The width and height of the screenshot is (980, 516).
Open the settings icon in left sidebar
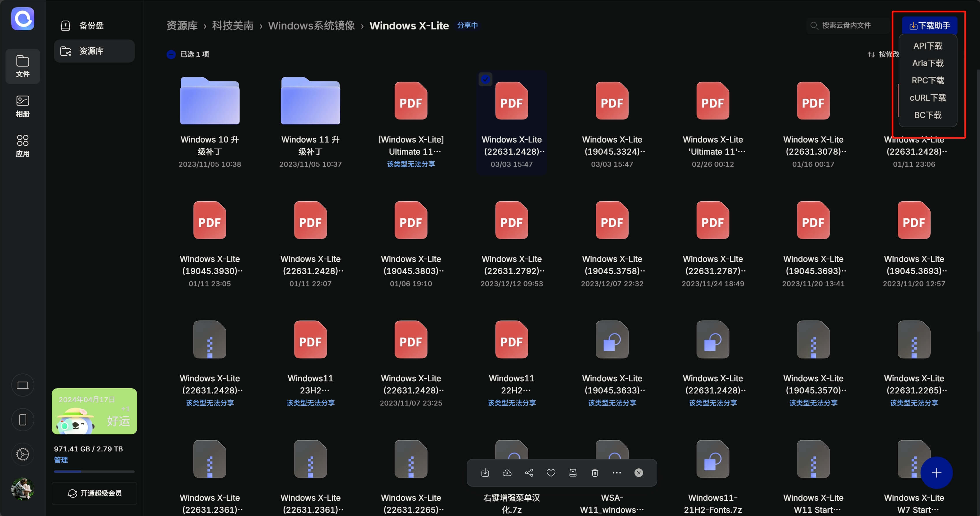click(23, 454)
